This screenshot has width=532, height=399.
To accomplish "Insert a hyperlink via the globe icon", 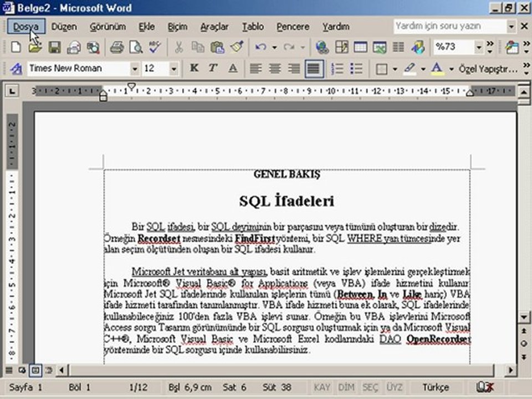I will [321, 47].
